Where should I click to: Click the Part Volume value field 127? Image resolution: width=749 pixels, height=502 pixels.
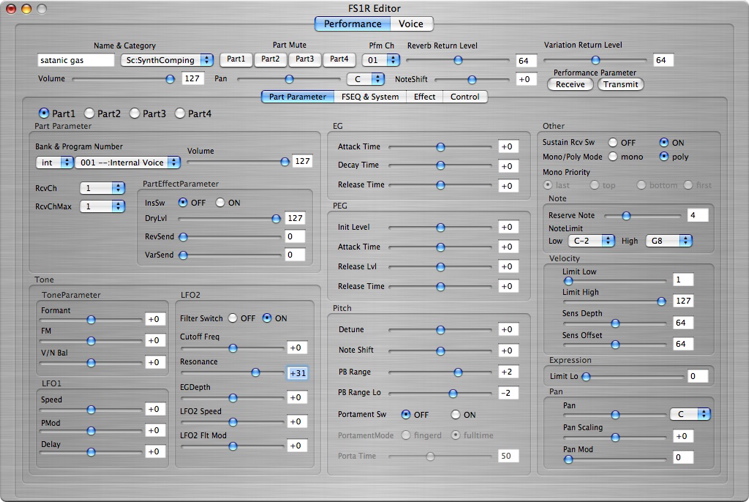(302, 161)
